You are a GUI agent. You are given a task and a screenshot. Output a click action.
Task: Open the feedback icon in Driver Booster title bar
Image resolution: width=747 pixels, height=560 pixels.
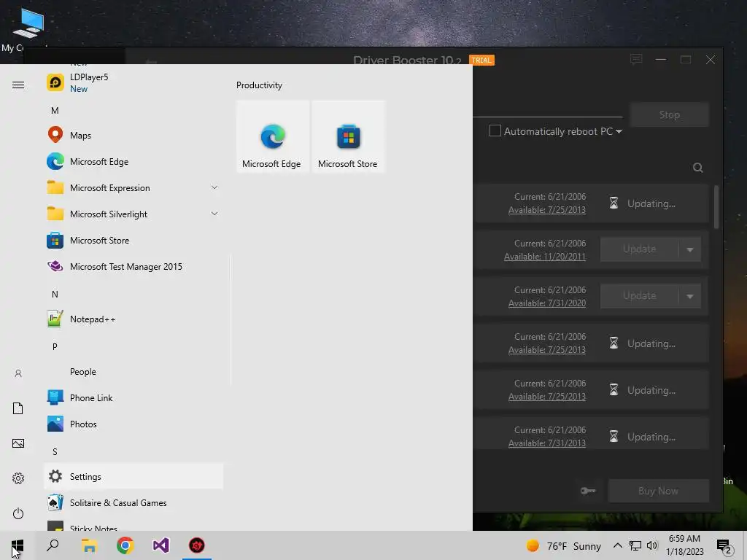pos(636,60)
